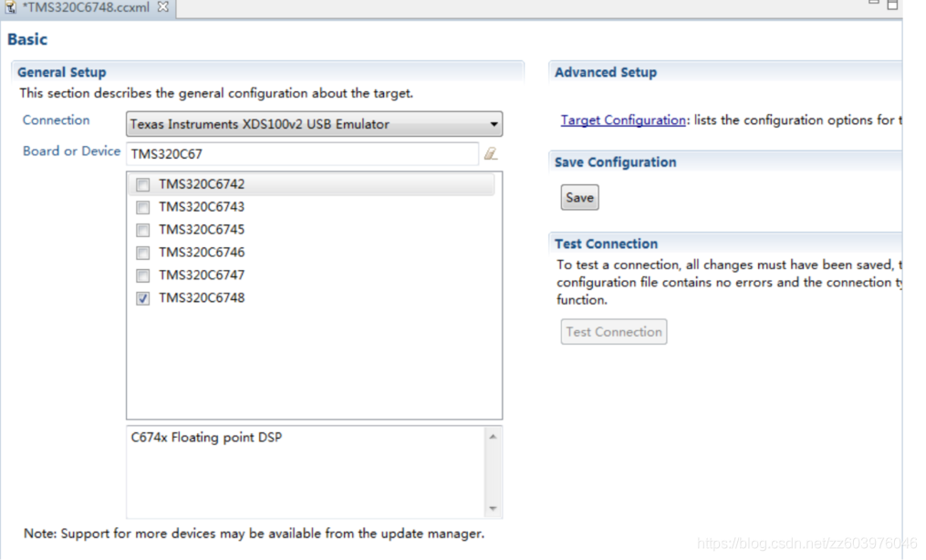926x560 pixels.
Task: Click the ccxml file icon on tab
Action: pyautogui.click(x=10, y=7)
